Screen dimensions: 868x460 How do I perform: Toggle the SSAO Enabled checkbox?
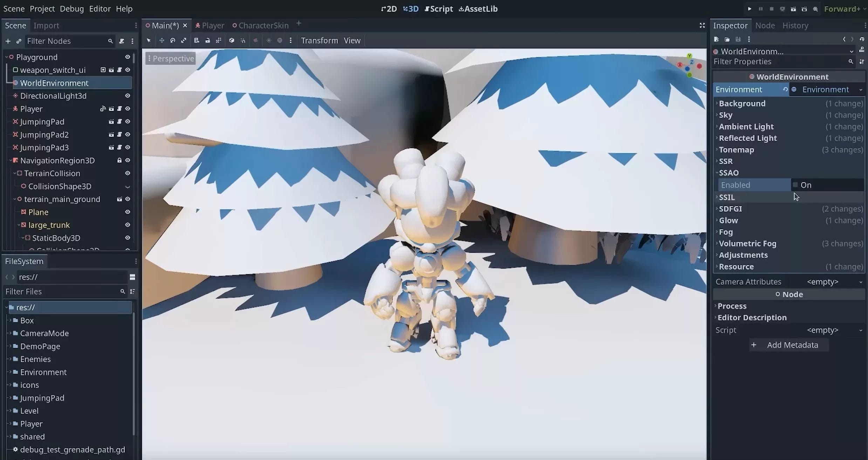(795, 185)
